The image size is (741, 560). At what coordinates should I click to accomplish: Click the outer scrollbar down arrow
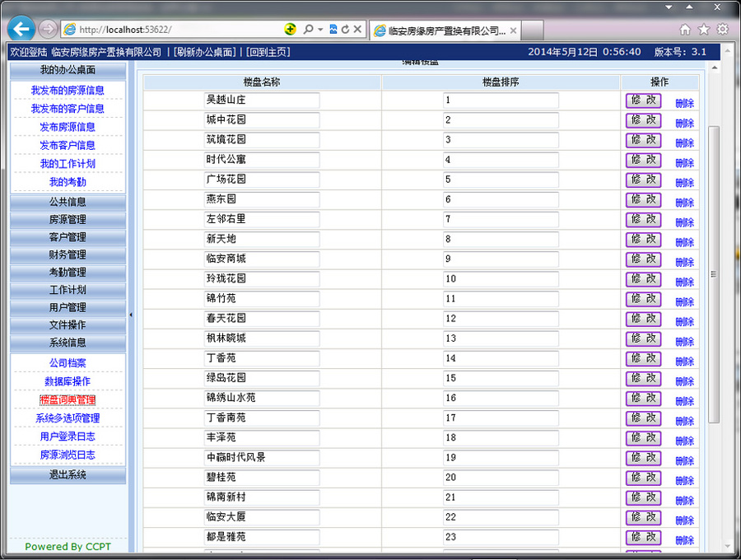(x=728, y=546)
